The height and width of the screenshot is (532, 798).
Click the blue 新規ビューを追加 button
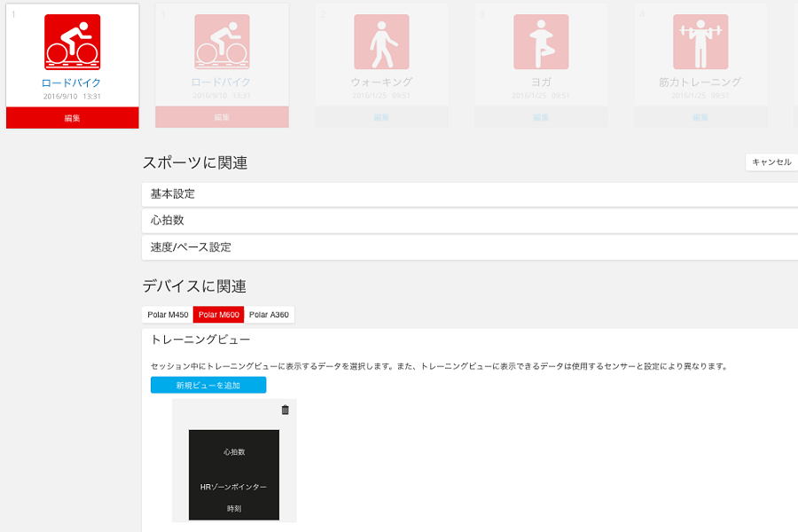point(208,385)
